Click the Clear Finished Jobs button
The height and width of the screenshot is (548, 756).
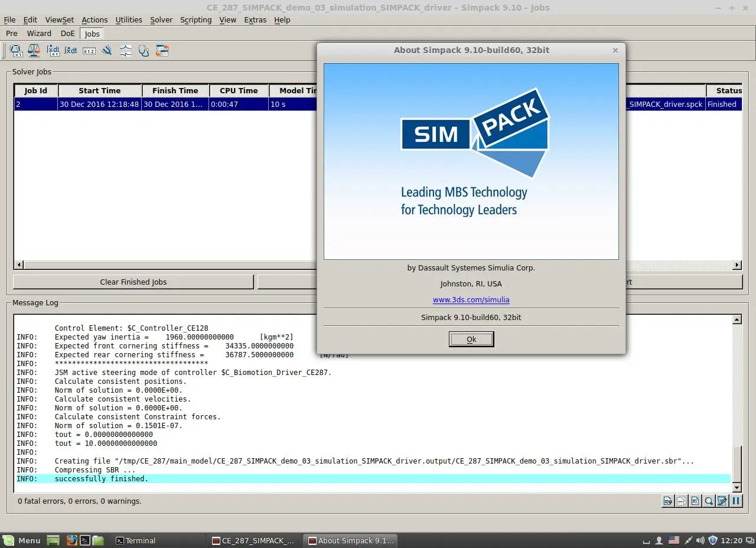point(133,282)
